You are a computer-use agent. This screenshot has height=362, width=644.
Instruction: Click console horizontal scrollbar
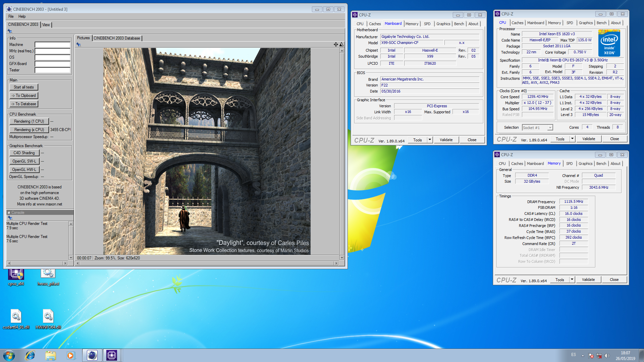[x=37, y=263]
